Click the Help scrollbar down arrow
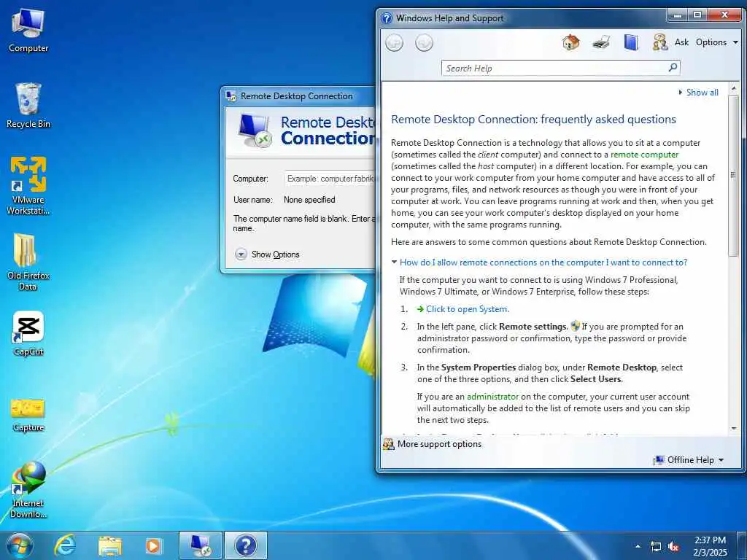Viewport: 747px width, 560px height. click(733, 429)
